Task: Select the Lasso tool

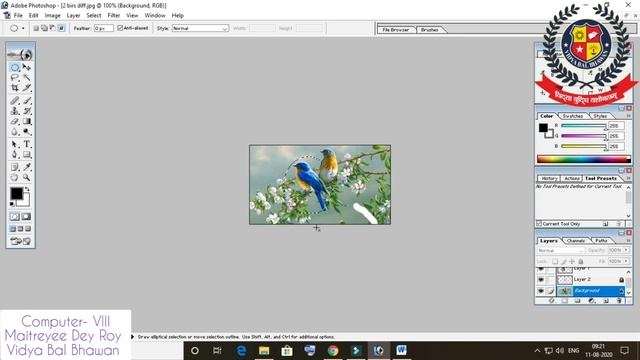Action: tap(15, 78)
